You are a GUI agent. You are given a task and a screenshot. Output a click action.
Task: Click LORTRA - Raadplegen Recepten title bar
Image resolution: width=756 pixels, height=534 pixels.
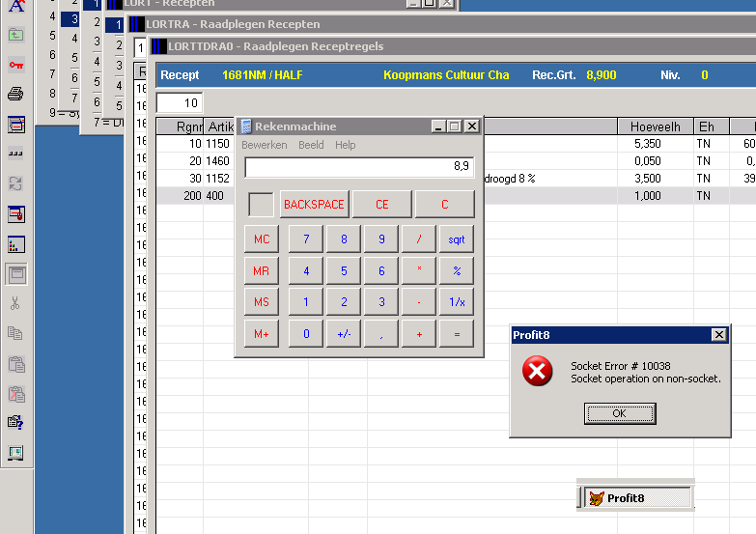[x=441, y=24]
